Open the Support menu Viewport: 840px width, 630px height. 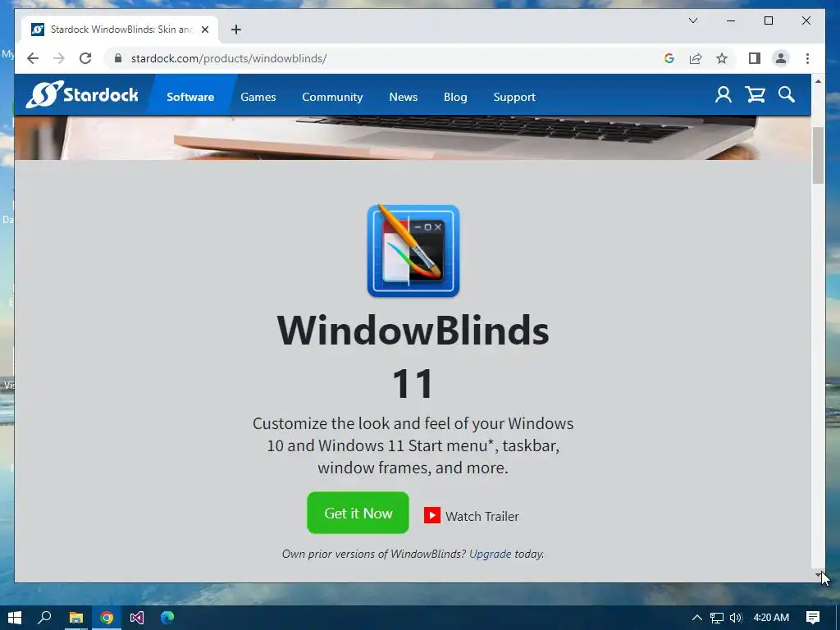coord(514,97)
